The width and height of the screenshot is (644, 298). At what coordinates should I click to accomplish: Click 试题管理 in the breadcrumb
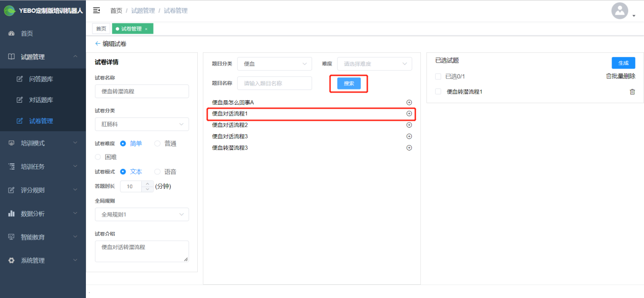pyautogui.click(x=144, y=11)
